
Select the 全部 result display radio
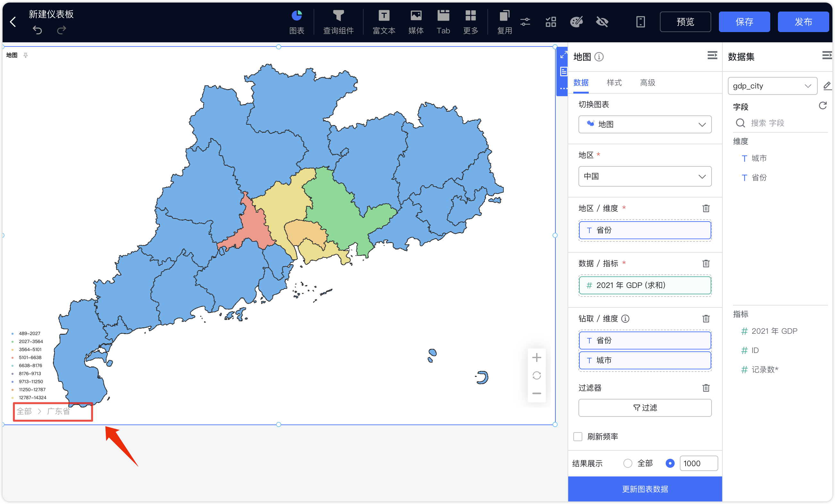(628, 463)
